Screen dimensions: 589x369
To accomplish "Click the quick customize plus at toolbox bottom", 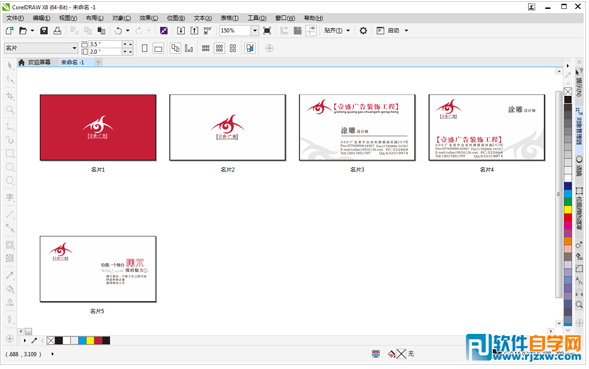I will (10, 339).
